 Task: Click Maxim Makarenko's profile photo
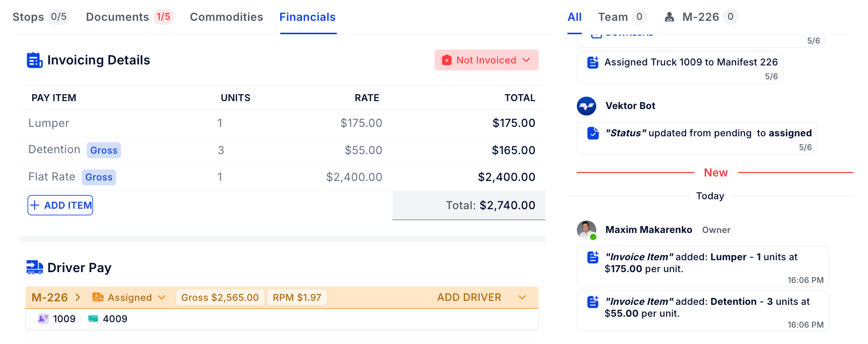point(586,230)
